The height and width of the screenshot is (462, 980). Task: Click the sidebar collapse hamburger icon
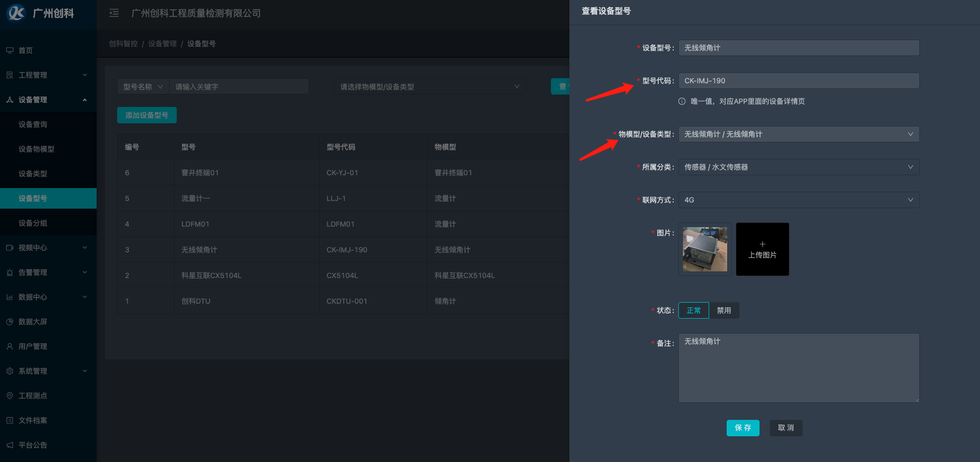pos(114,13)
